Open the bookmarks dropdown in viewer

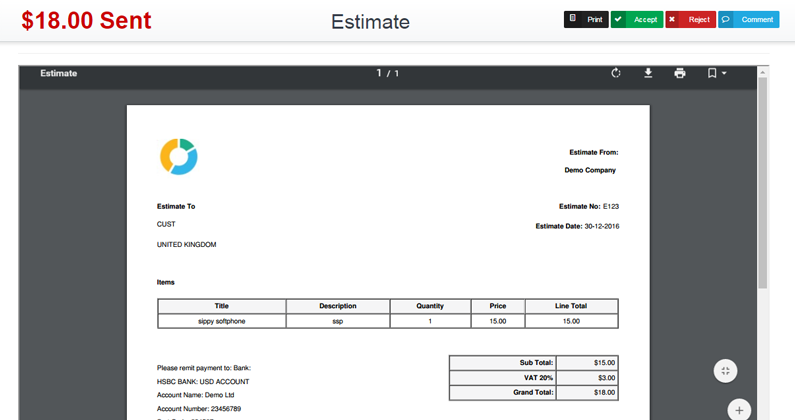pos(716,73)
